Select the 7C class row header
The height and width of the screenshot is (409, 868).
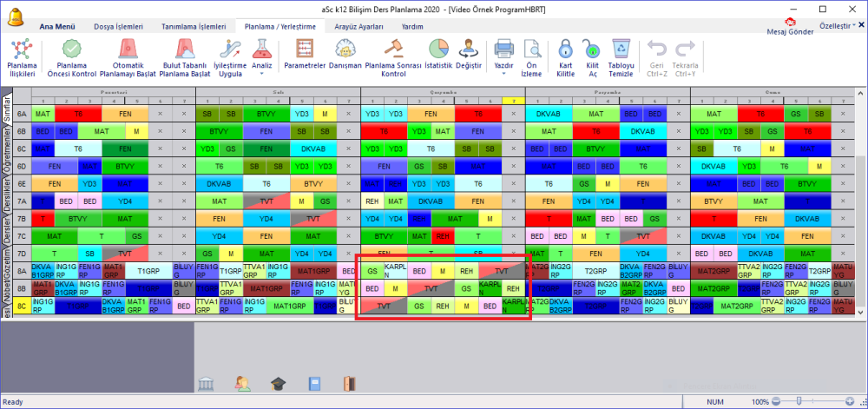(x=23, y=236)
